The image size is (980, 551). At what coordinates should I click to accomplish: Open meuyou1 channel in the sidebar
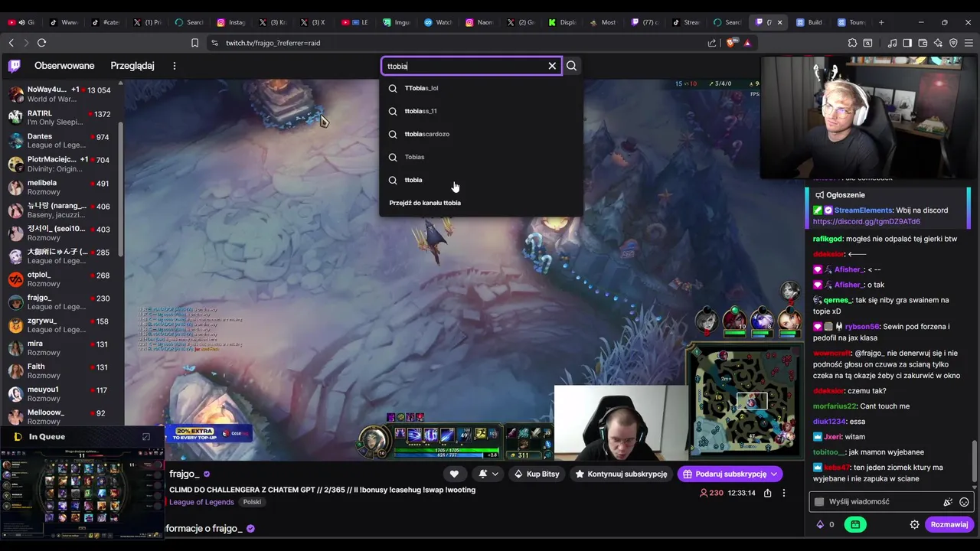pos(60,393)
